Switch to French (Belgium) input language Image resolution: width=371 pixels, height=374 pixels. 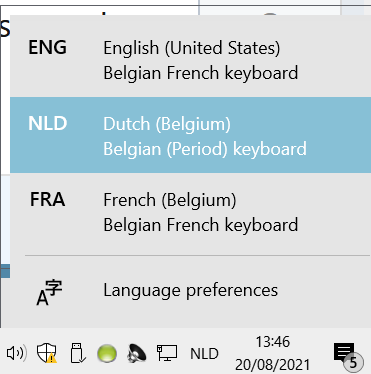pos(190,212)
